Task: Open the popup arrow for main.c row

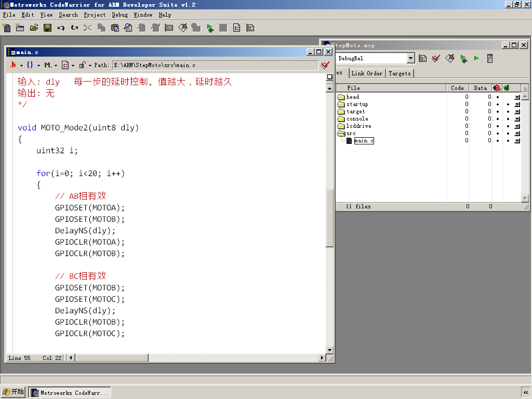Action: point(517,141)
